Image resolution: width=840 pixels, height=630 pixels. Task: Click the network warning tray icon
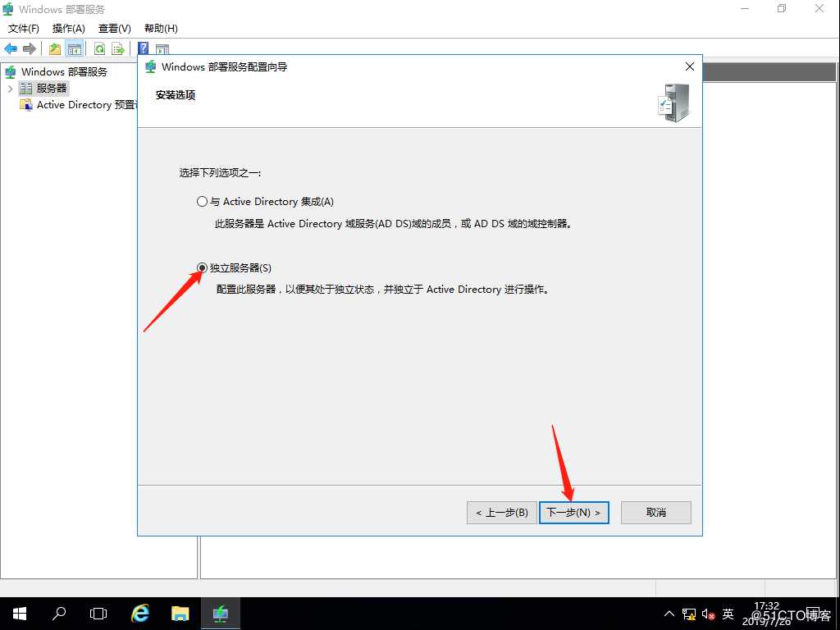[x=689, y=614]
